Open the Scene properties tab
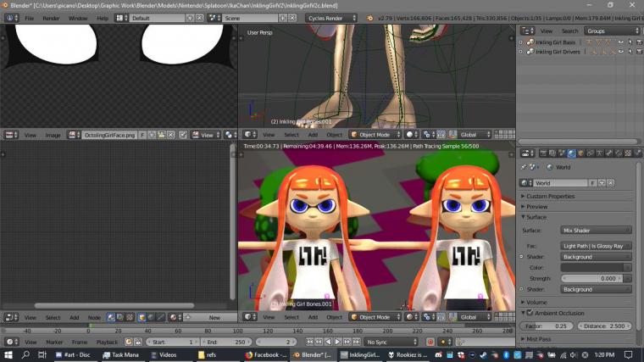 point(562,153)
